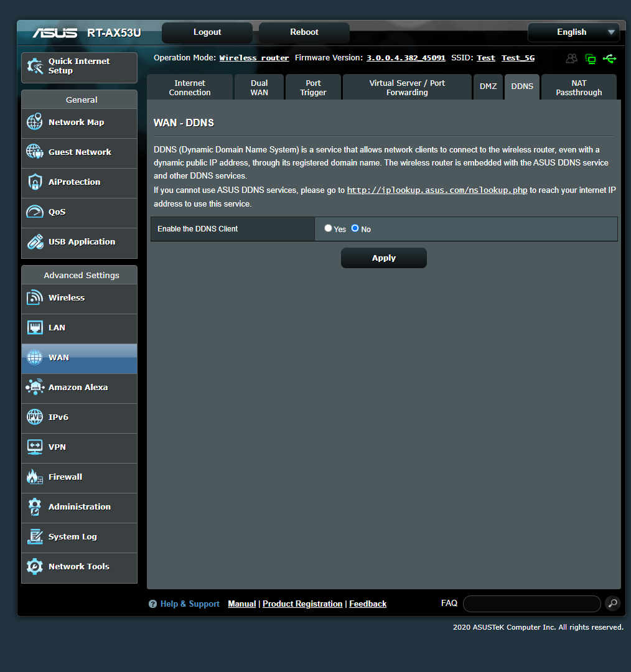
Task: Switch to the Internet Connection tab
Action: pyautogui.click(x=190, y=88)
